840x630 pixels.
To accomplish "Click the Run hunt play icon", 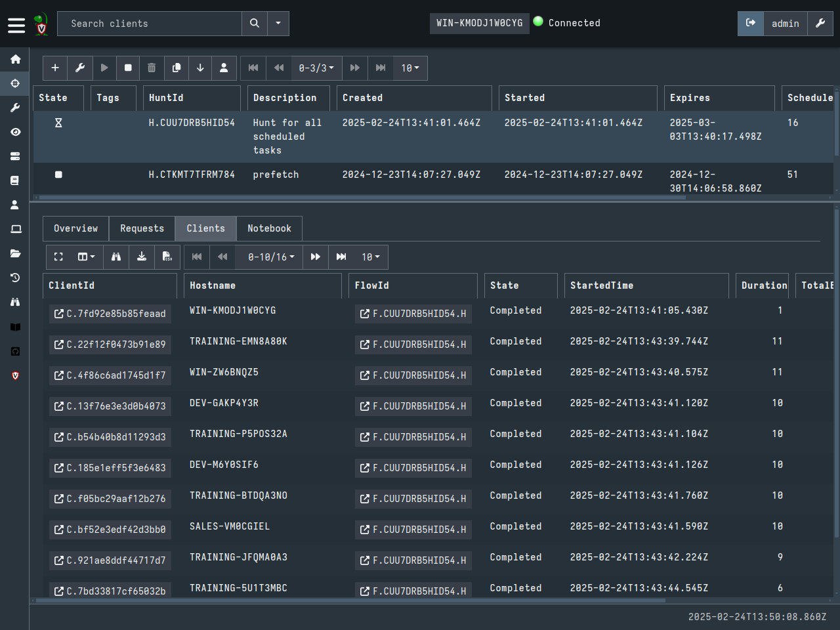I will (104, 68).
